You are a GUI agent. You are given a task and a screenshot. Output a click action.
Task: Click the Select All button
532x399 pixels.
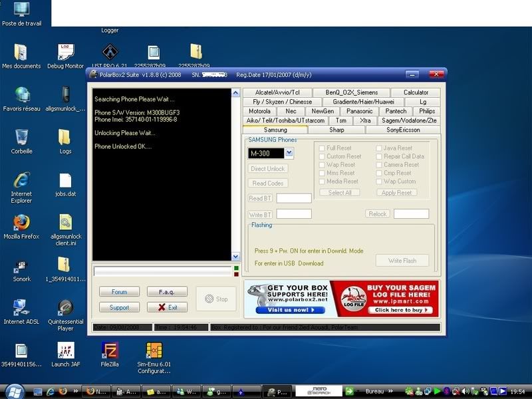(x=340, y=193)
